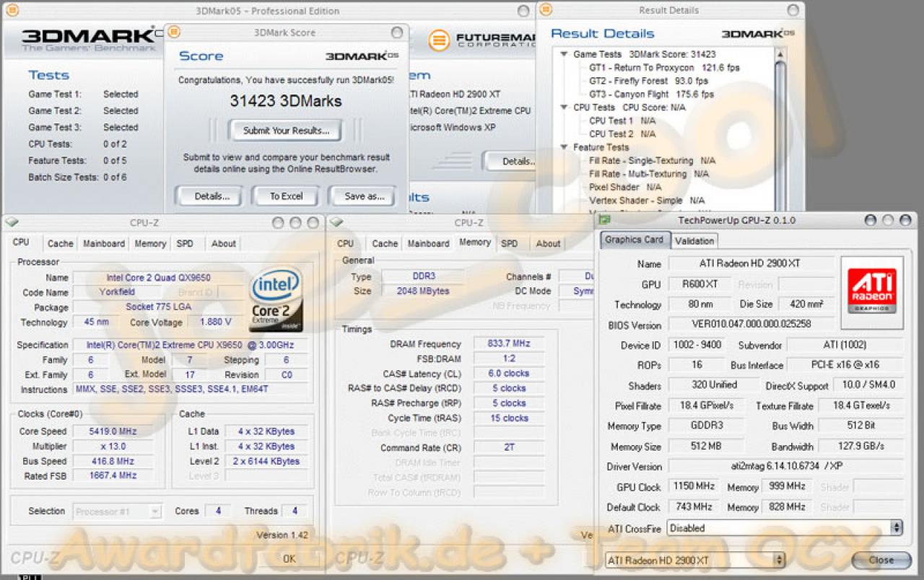Export score with To Excel button

point(286,196)
